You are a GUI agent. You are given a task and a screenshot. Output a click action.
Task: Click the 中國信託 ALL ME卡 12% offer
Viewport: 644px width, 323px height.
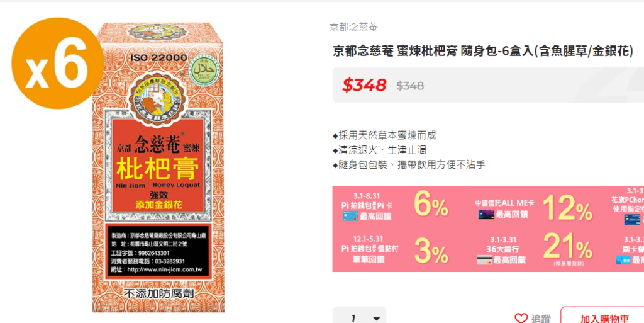[533, 207]
